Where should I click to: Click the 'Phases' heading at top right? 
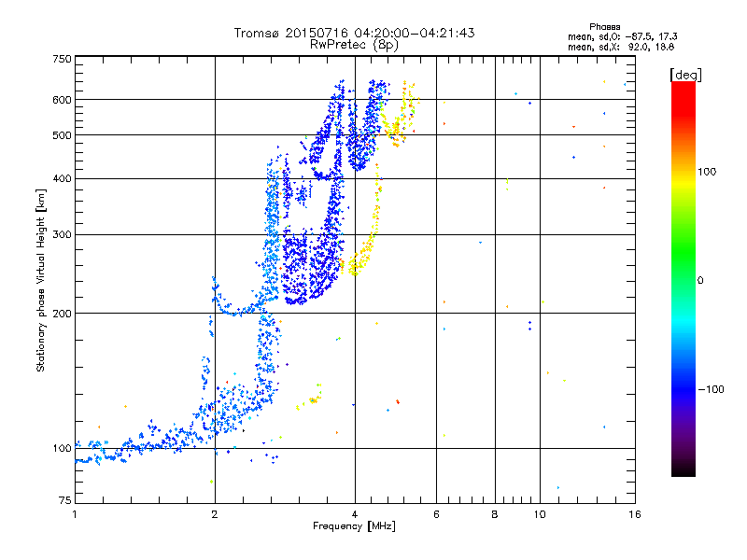pos(604,27)
